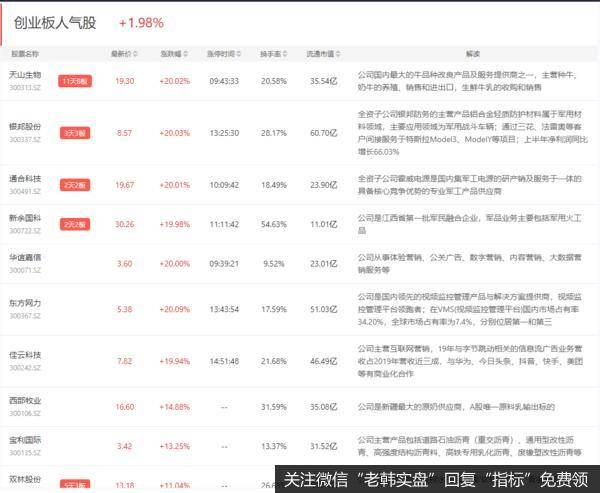Click the latest price 8.57

(125, 133)
